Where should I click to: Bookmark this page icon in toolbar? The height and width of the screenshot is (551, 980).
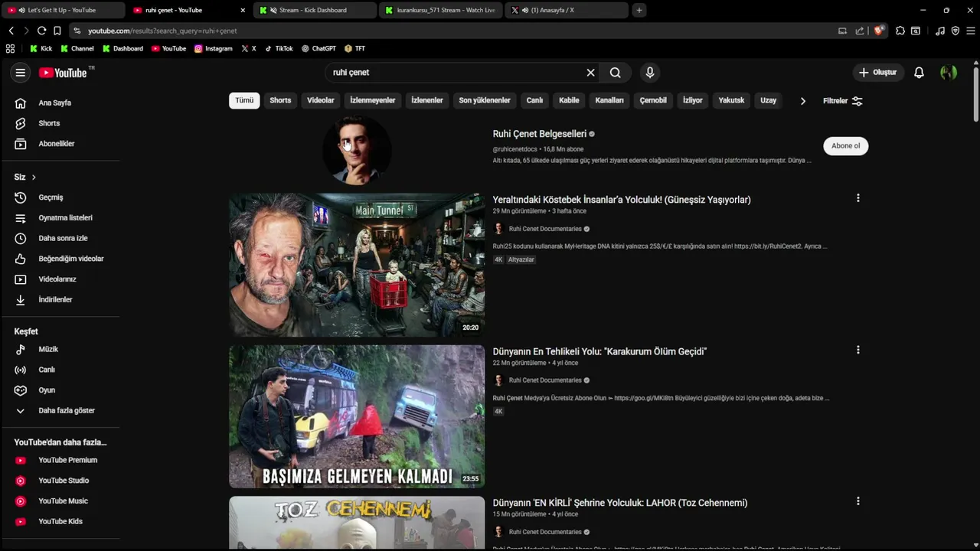[57, 31]
